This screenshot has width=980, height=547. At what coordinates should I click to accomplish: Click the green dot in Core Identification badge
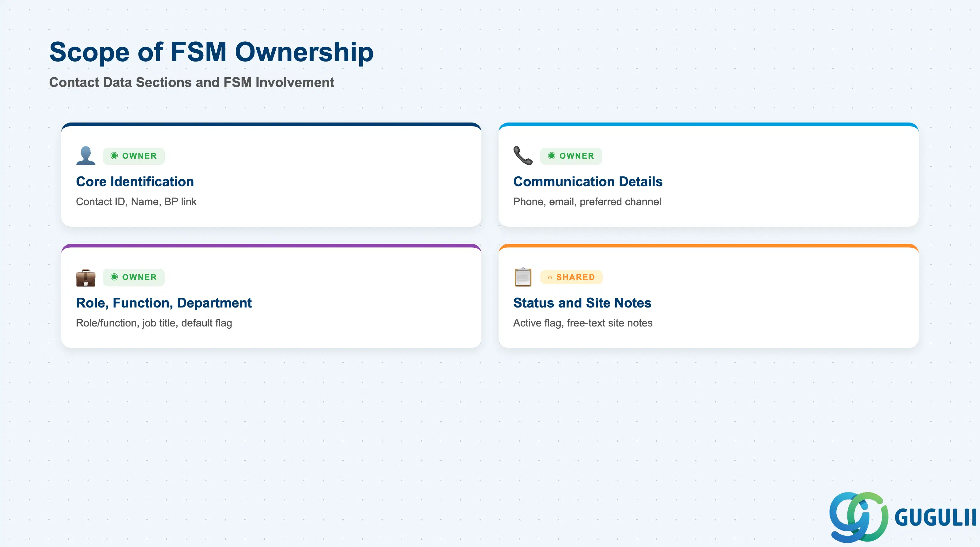click(x=114, y=156)
